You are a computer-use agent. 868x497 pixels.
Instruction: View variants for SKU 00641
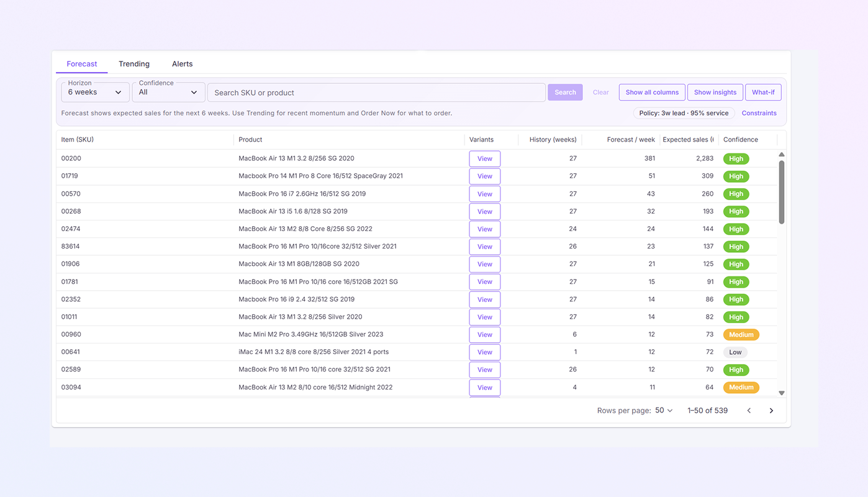pyautogui.click(x=485, y=352)
